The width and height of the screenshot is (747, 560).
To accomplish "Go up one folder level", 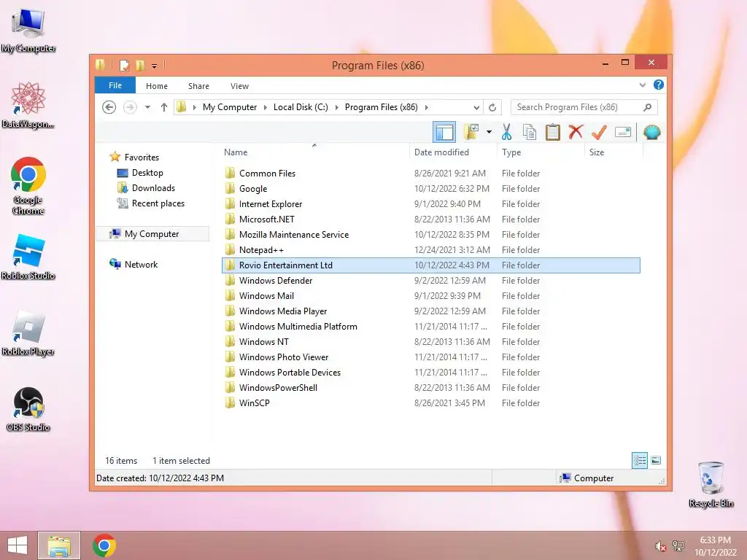I will 164,107.
